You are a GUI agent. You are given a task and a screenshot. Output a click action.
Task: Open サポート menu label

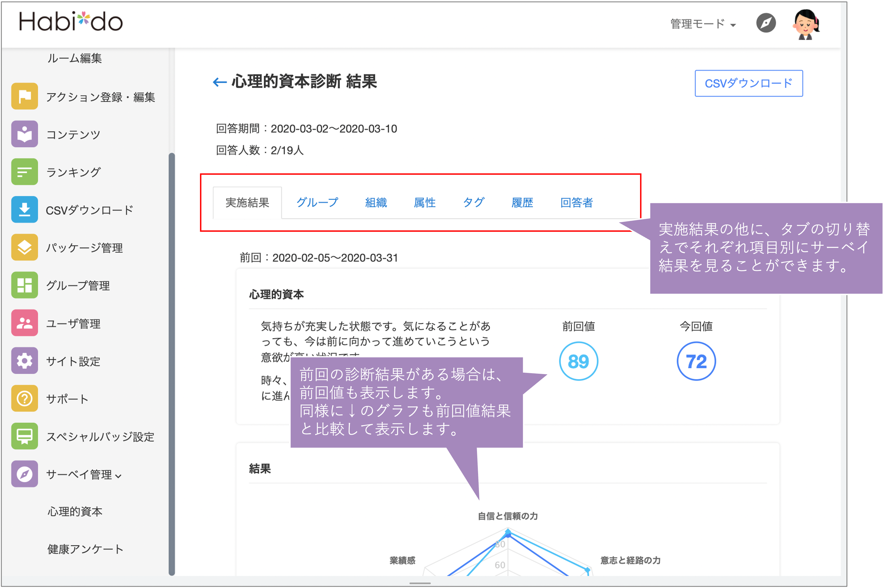67,399
